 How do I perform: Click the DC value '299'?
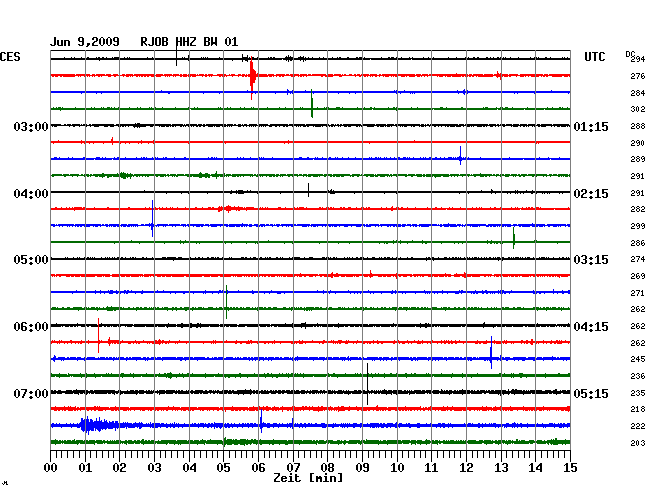point(638,226)
